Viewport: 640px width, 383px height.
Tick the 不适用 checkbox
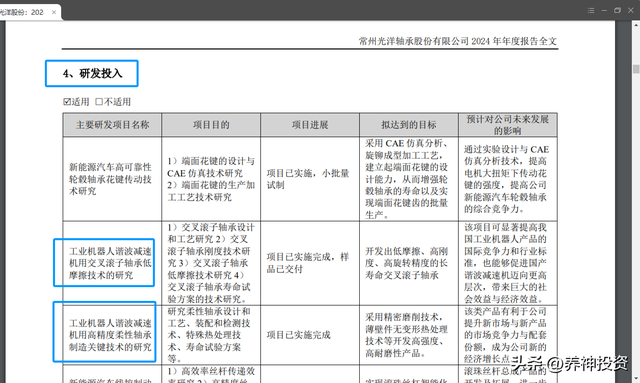click(x=99, y=102)
